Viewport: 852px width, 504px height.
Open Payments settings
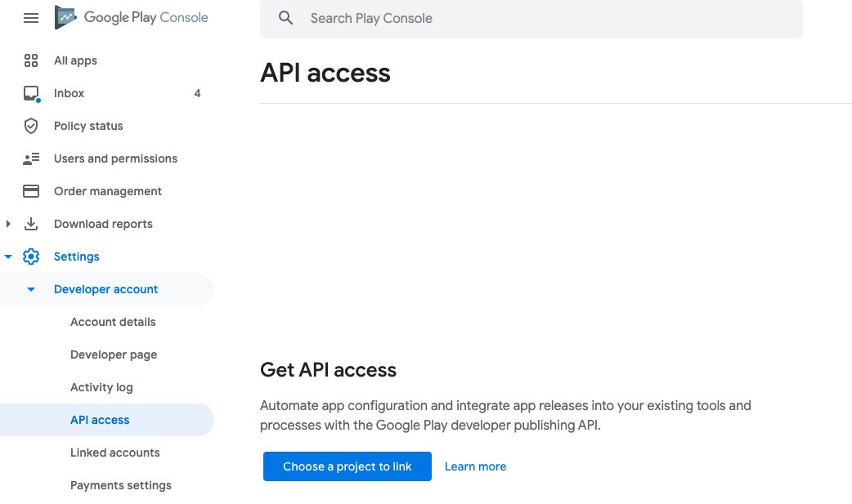coord(120,485)
